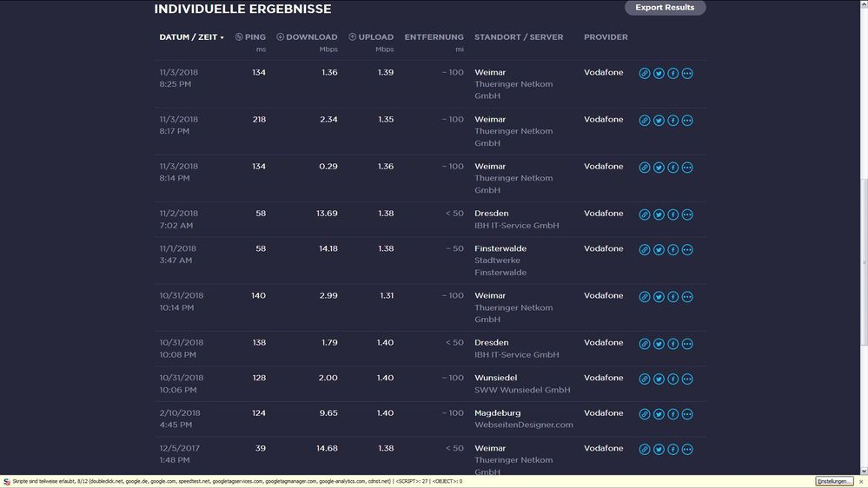Close the NoScript notification bar
868x488 pixels.
pyautogui.click(x=861, y=481)
